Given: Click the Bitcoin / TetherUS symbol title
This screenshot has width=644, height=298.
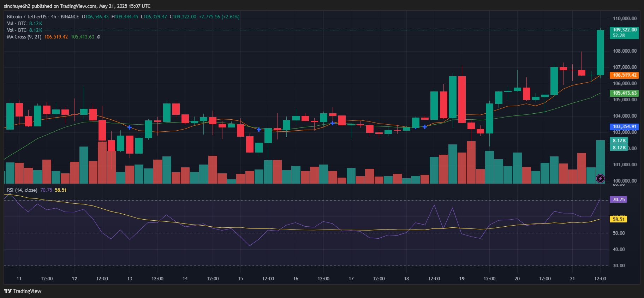Looking at the screenshot, I should pyautogui.click(x=26, y=17).
